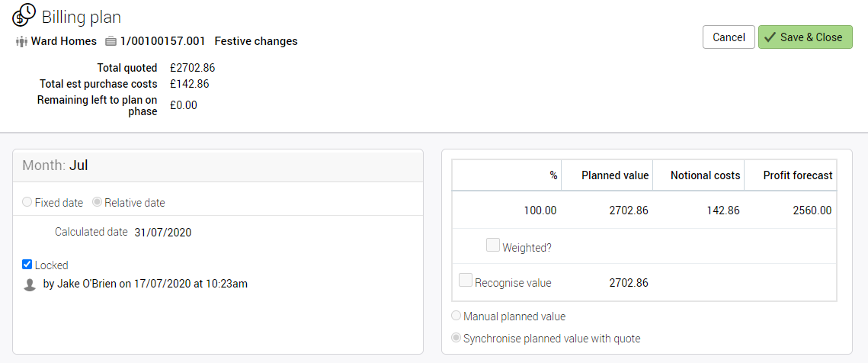Screen dimensions: 868x363
Task: Click the job briefcase icon beside 1/00100157.001
Action: 111,41
